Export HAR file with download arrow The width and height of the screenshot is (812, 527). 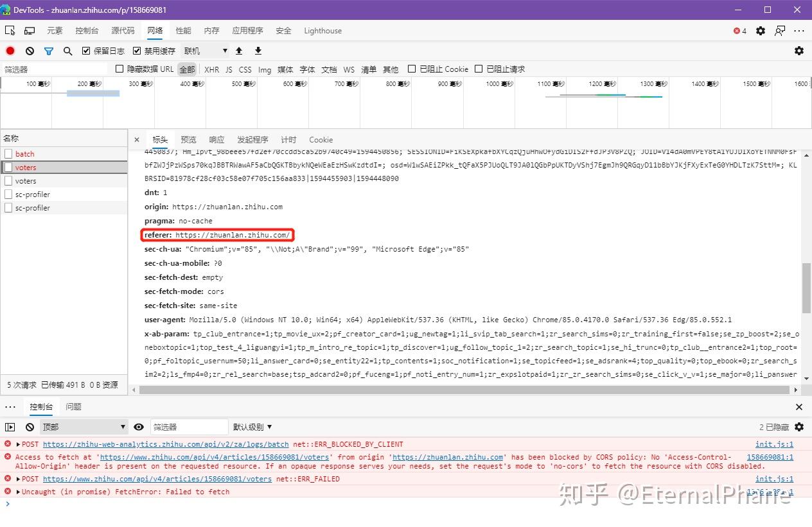[x=257, y=50]
